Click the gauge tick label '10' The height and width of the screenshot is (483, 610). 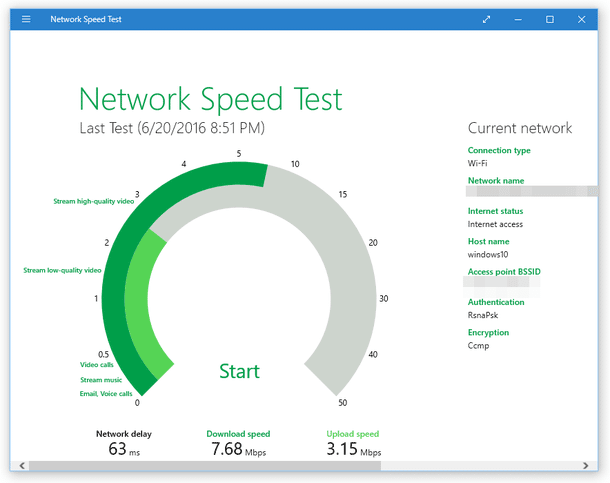(295, 164)
